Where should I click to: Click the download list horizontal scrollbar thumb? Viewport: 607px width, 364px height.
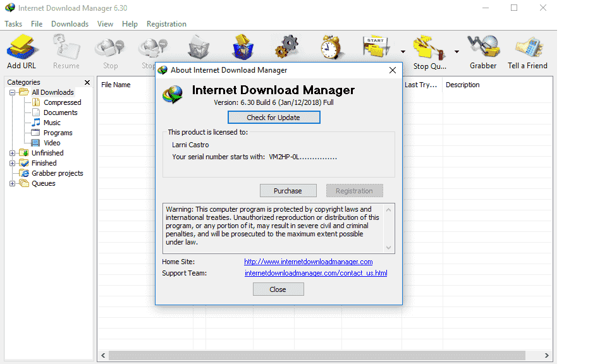[x=317, y=356]
